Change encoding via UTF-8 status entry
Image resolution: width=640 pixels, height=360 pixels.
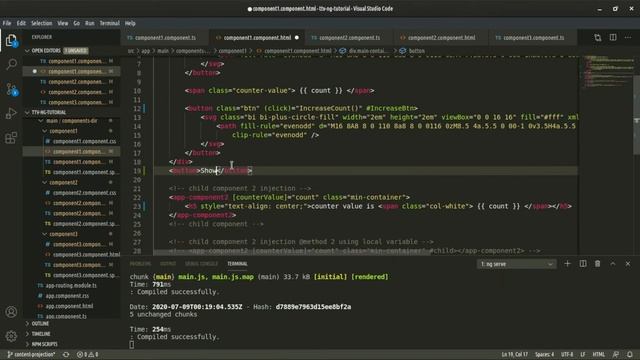pos(567,354)
